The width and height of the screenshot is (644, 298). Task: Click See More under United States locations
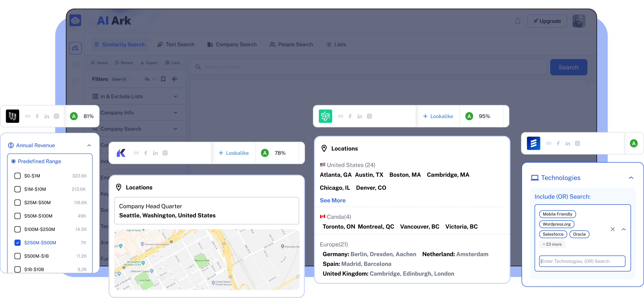point(332,201)
